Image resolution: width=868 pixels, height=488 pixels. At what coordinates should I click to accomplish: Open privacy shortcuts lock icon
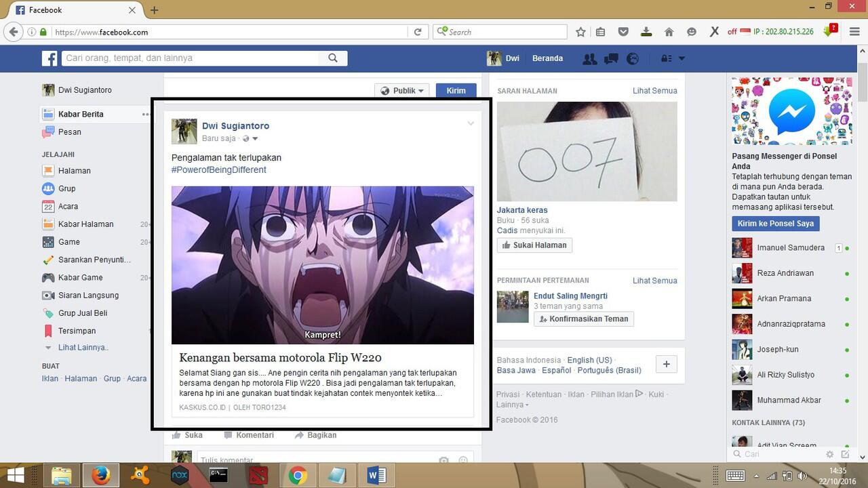(x=667, y=59)
